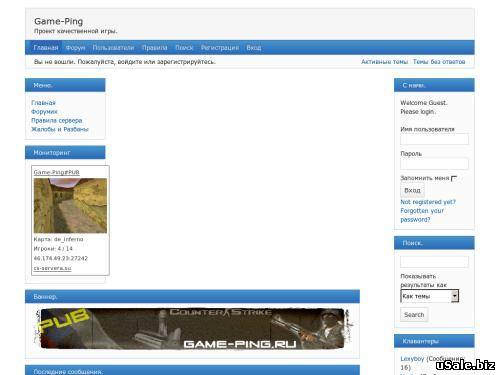Image resolution: width=500 pixels, height=375 pixels.
Task: Open the Активные темы link
Action: tap(384, 62)
